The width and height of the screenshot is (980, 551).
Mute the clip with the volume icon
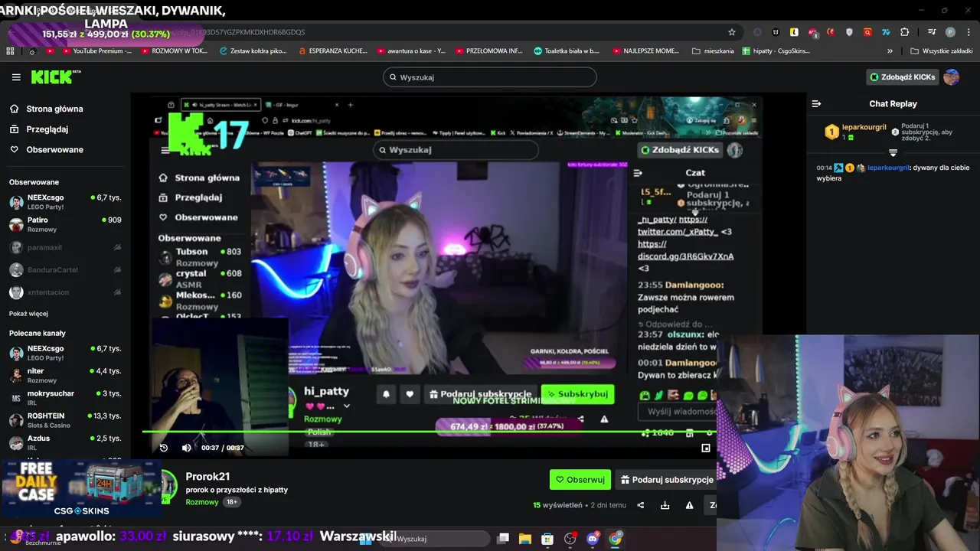[x=186, y=448]
